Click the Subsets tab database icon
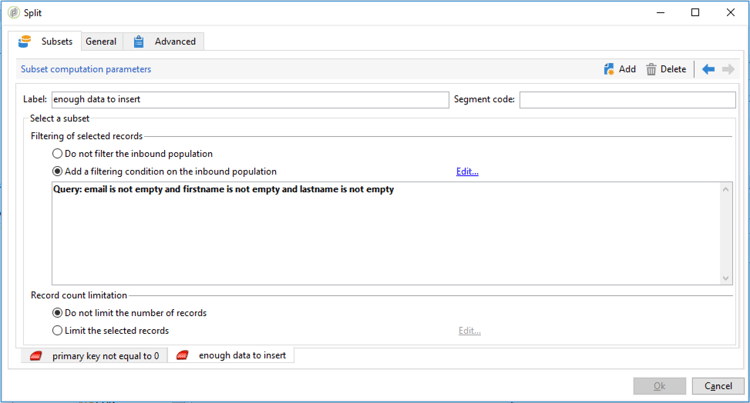 click(24, 42)
